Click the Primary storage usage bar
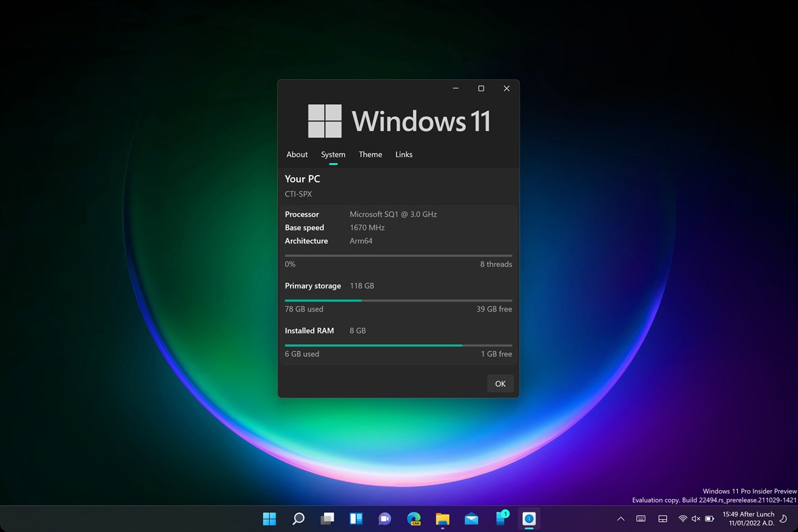The image size is (798, 532). 398,299
